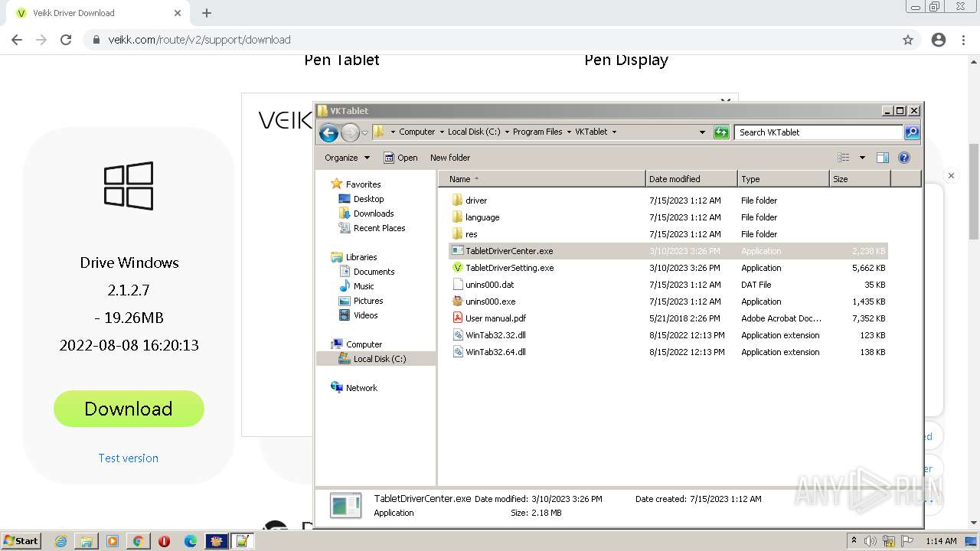Open Music library in navigation pane
This screenshot has height=551, width=980.
click(x=364, y=286)
